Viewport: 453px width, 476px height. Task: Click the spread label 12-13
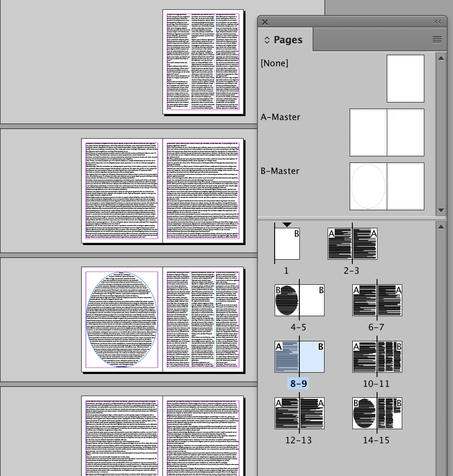298,440
